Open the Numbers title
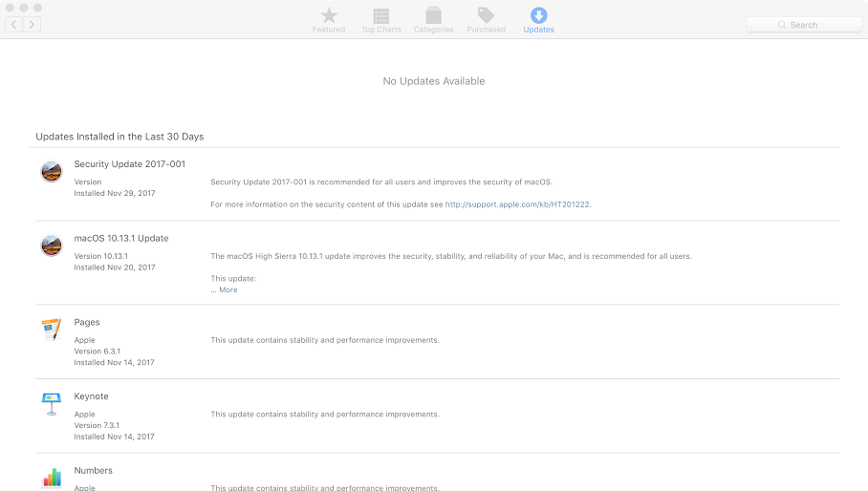This screenshot has height=491, width=868. point(93,471)
